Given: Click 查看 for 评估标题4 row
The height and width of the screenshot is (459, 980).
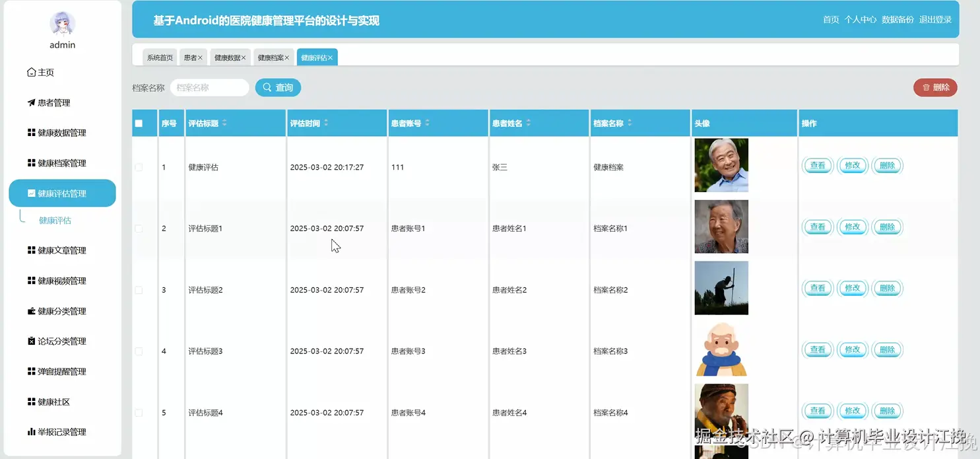Looking at the screenshot, I should pos(818,411).
